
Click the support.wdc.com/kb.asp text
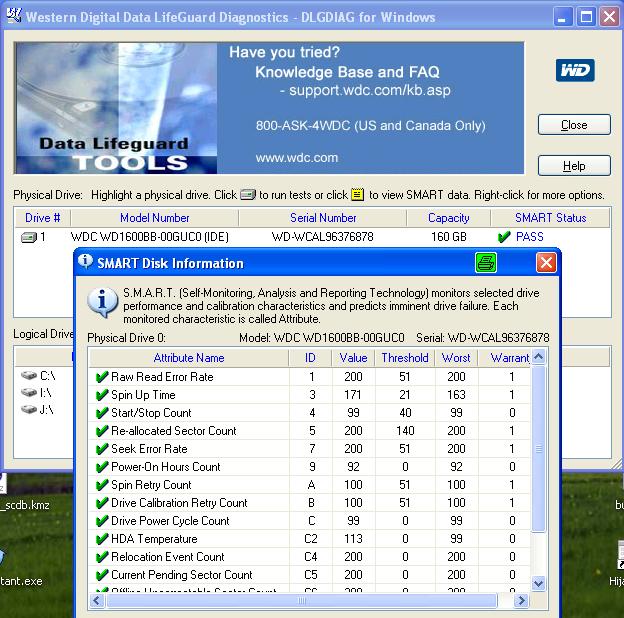click(370, 90)
